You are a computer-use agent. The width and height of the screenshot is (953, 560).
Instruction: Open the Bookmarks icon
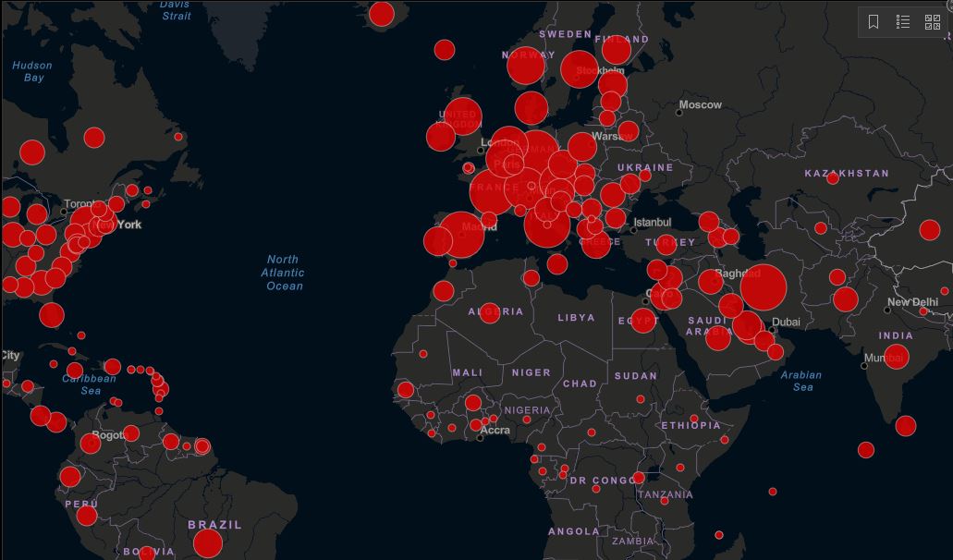(874, 22)
